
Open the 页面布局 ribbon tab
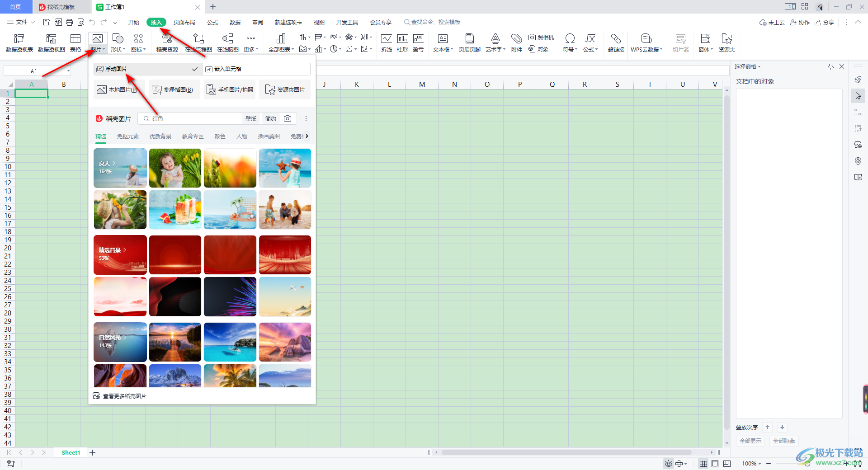tap(184, 22)
